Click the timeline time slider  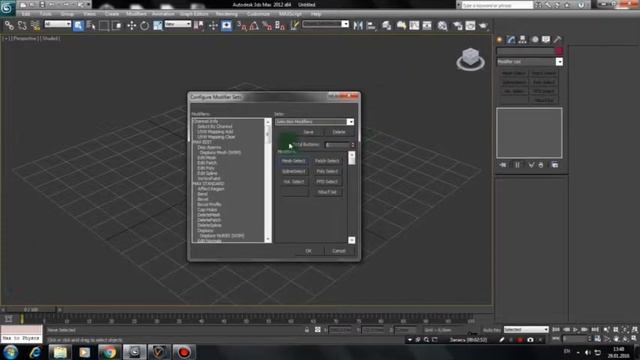click(31, 309)
